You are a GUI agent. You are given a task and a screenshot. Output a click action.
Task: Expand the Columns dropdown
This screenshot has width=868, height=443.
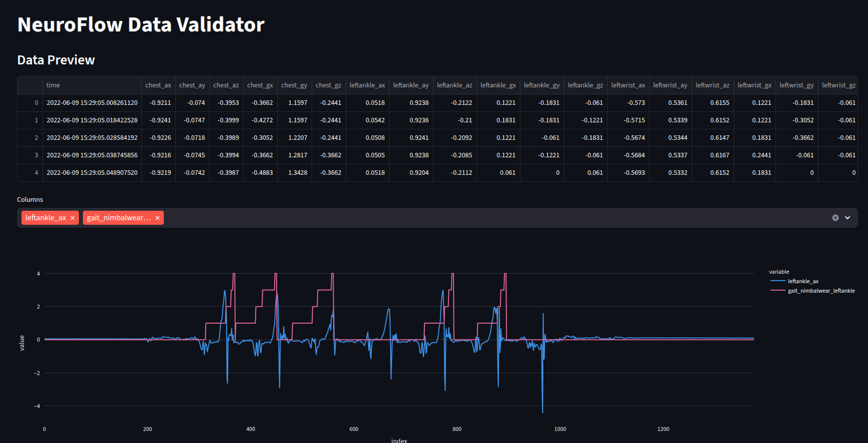[x=848, y=218]
